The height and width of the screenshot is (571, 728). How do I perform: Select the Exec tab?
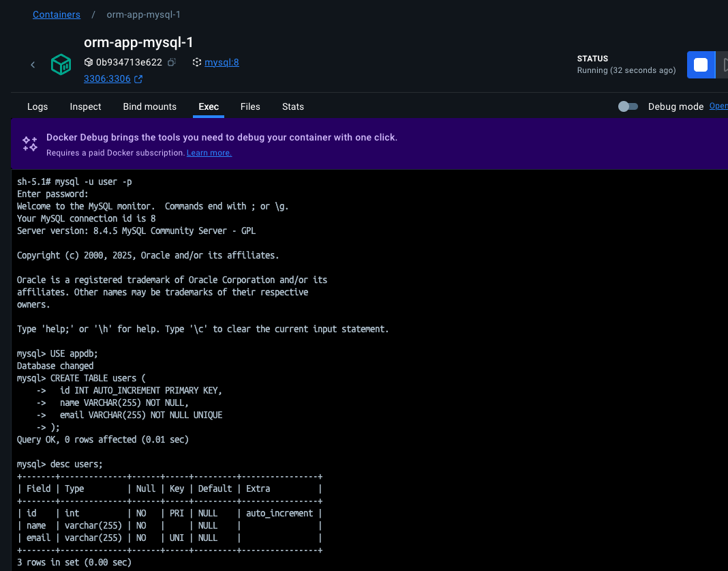point(209,106)
